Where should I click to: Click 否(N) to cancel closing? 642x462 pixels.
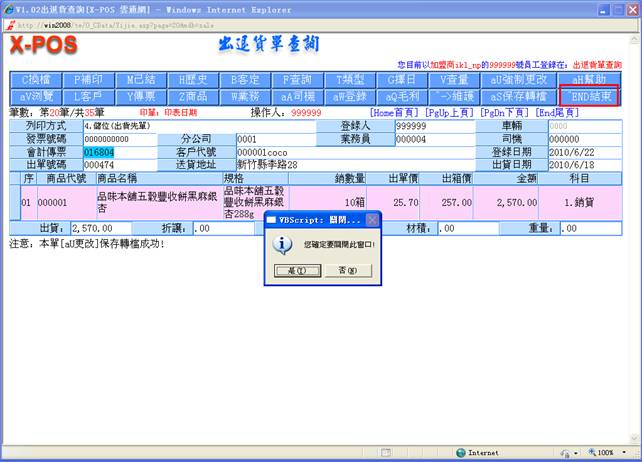pos(346,271)
